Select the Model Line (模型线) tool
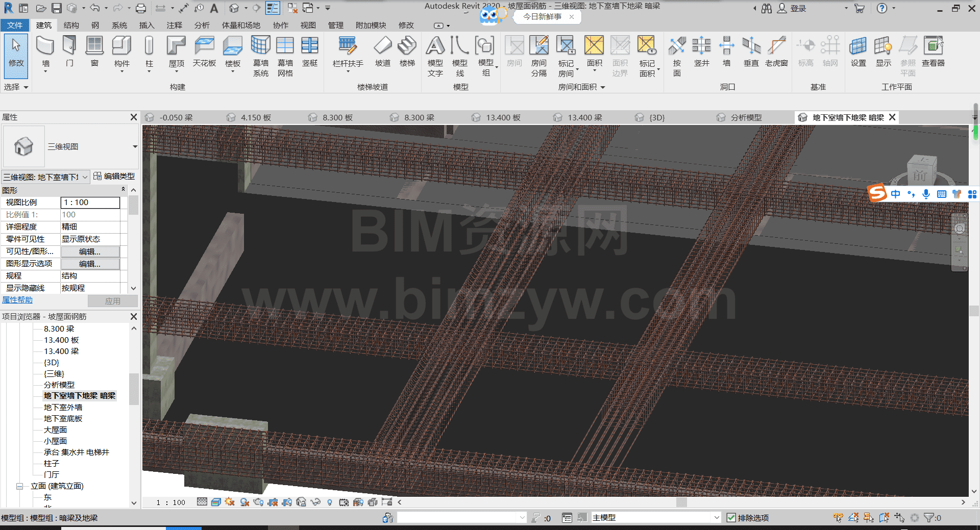 click(459, 56)
